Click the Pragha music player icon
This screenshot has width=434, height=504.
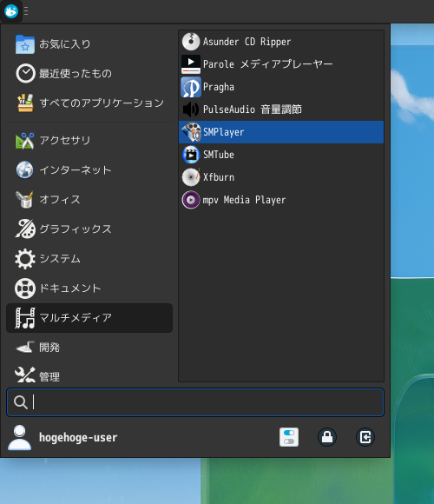click(191, 87)
